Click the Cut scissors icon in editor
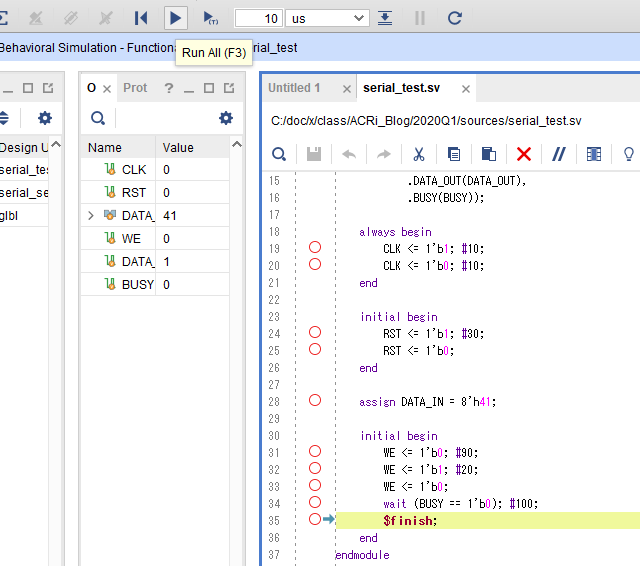Screen dimensions: 640x566 pyautogui.click(x=419, y=154)
